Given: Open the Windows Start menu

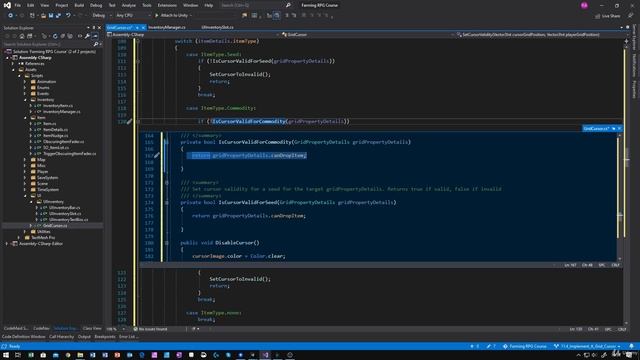Looking at the screenshot, I should click(x=6, y=355).
